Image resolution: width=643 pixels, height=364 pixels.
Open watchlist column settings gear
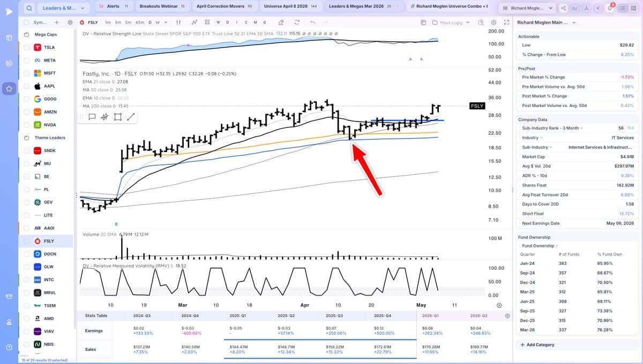[x=70, y=22]
